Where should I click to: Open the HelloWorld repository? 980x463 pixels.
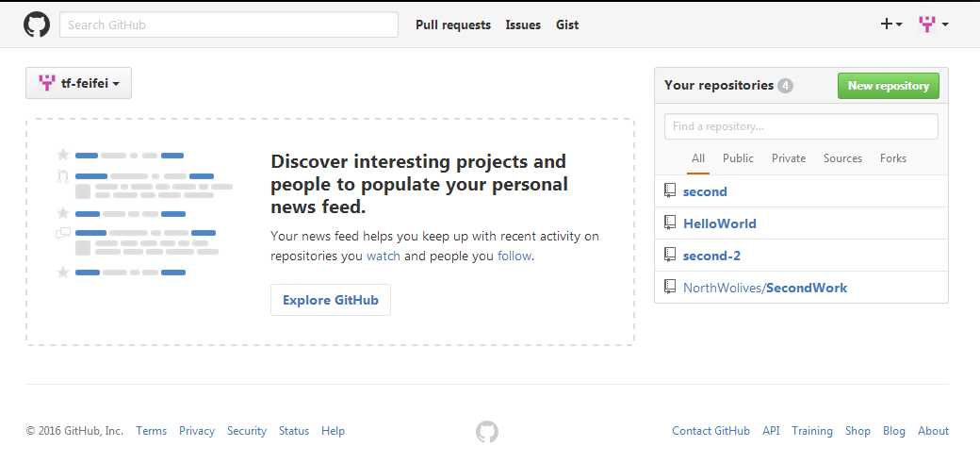(x=719, y=223)
